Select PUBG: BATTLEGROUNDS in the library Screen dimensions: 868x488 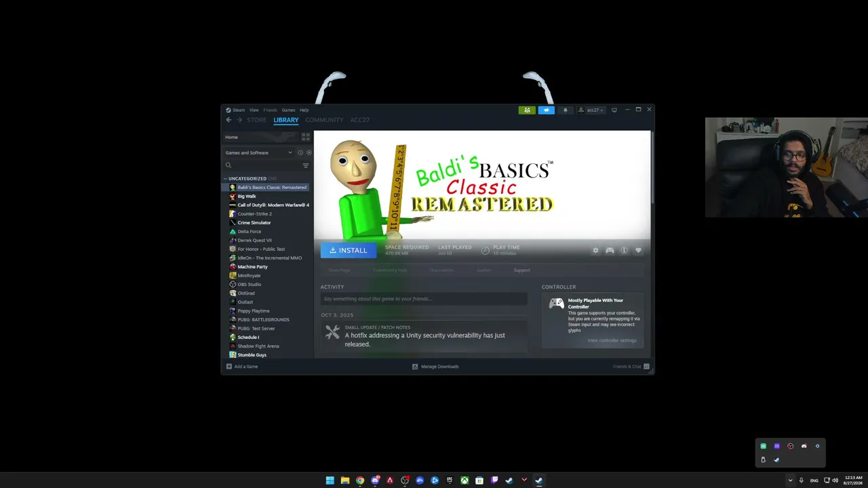pyautogui.click(x=267, y=319)
